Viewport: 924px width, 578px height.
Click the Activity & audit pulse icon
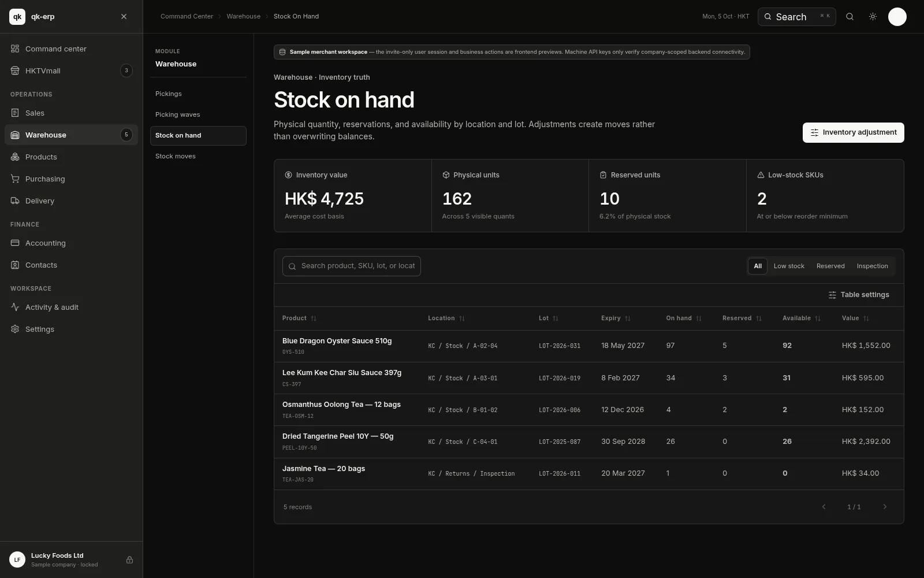point(15,307)
